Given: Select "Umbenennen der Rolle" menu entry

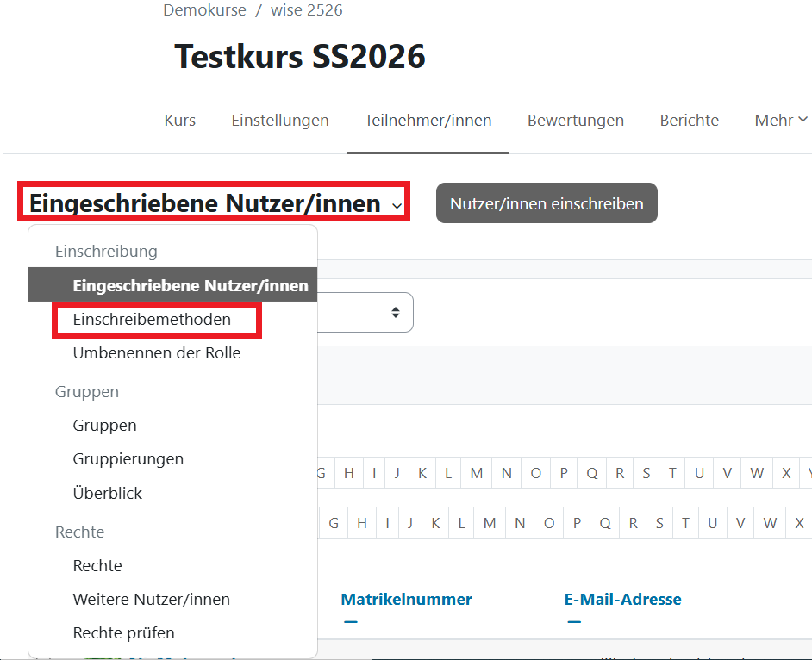Looking at the screenshot, I should (156, 352).
